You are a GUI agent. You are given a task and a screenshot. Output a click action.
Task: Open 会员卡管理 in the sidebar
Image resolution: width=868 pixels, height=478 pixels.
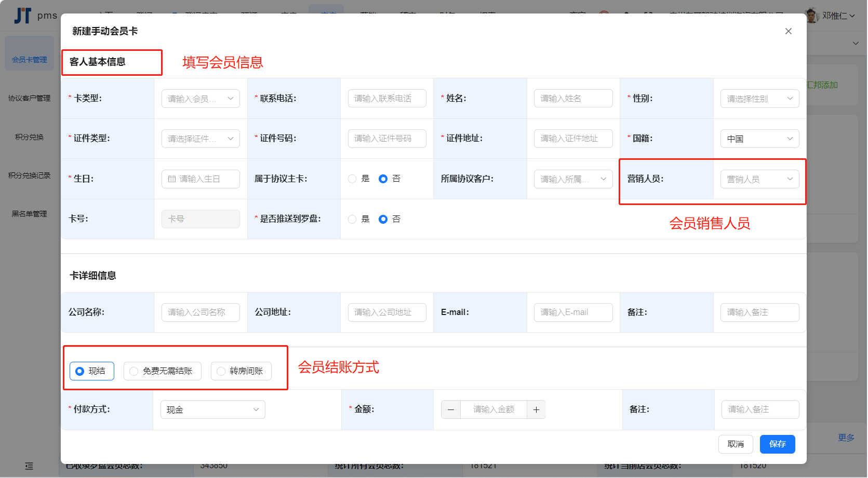(30, 60)
